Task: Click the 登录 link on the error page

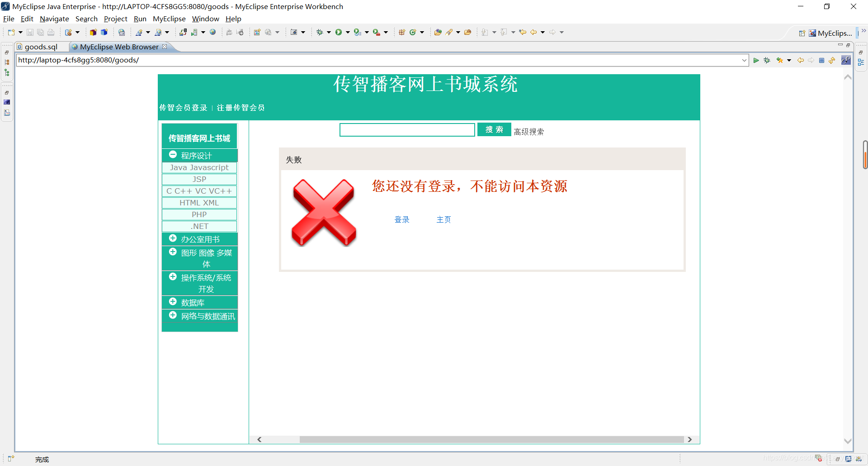Action: click(x=401, y=219)
